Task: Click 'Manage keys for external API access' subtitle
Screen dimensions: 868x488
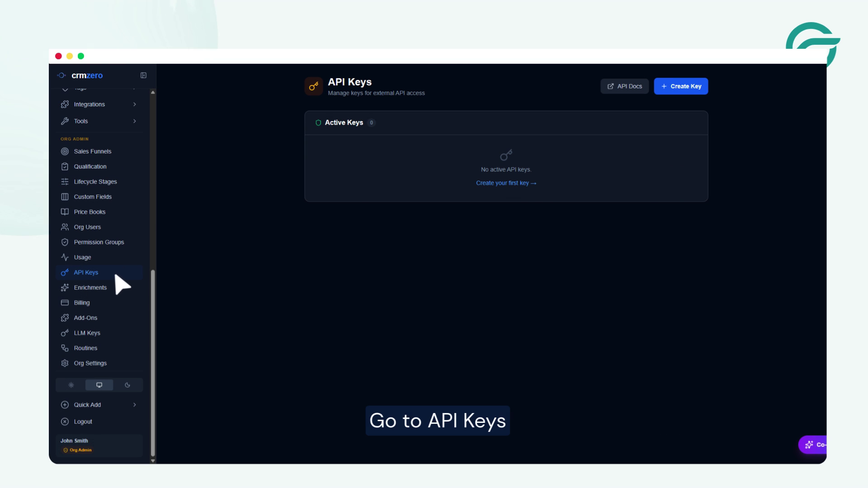Action: coord(376,93)
